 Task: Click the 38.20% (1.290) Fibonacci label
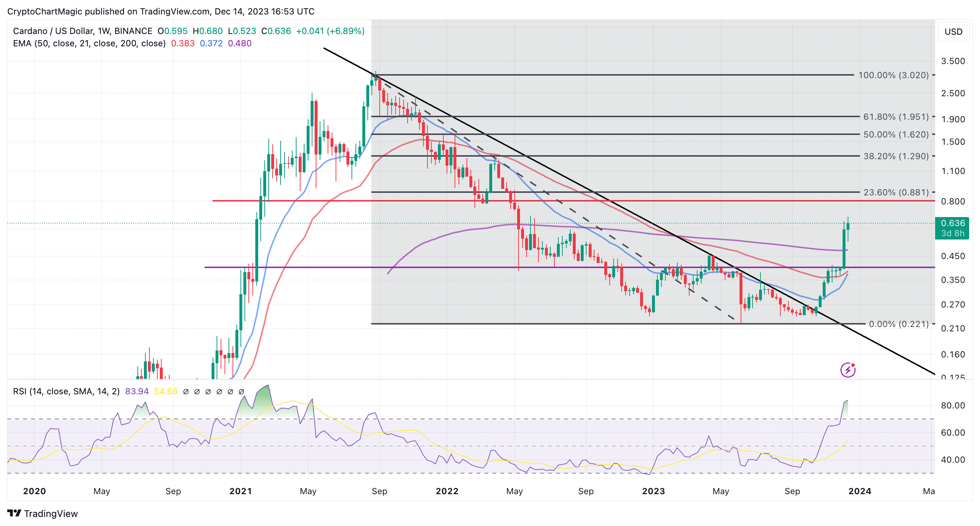896,156
